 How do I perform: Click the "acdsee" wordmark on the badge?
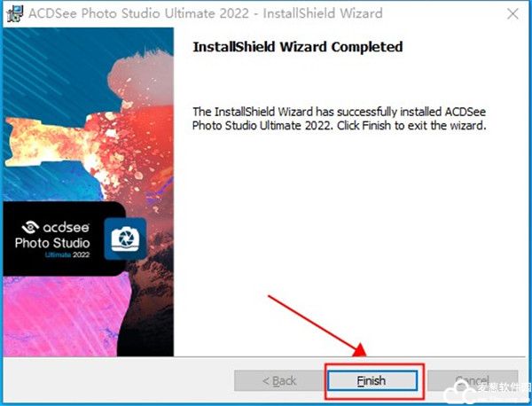66,227
